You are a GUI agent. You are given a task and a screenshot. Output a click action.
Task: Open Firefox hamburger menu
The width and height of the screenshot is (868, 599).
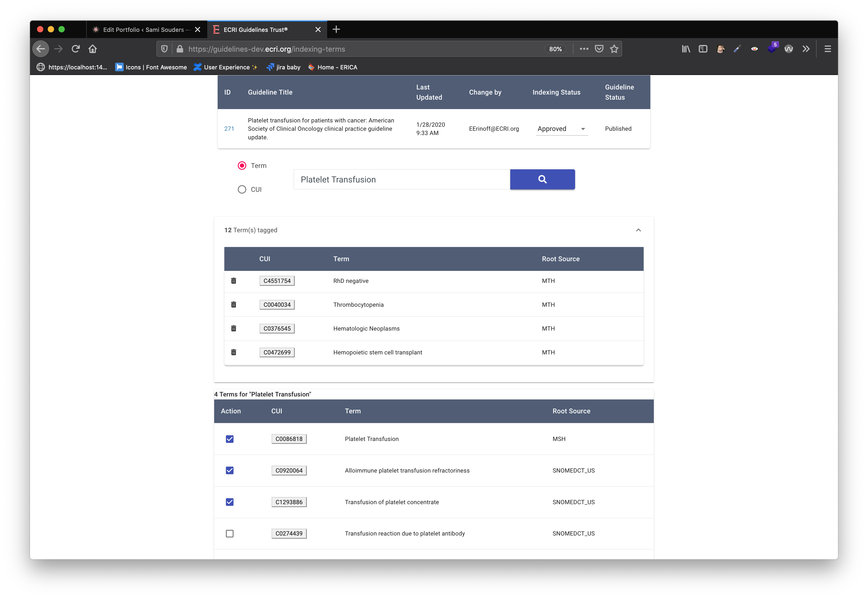(828, 49)
